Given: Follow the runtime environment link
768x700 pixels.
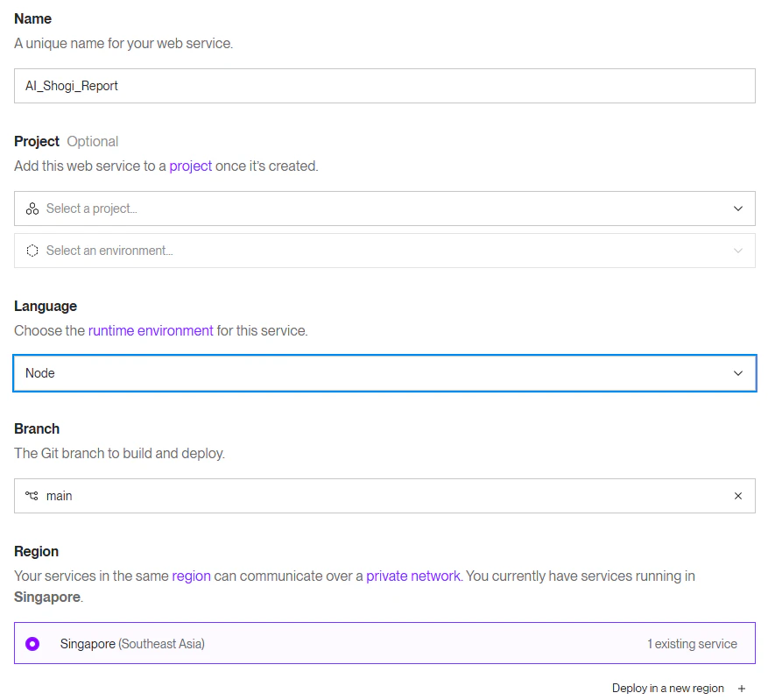Looking at the screenshot, I should point(151,330).
